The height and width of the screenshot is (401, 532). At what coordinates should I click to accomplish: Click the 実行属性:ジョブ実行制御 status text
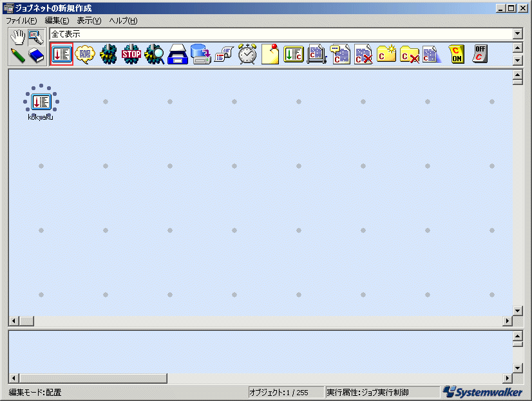pyautogui.click(x=368, y=393)
